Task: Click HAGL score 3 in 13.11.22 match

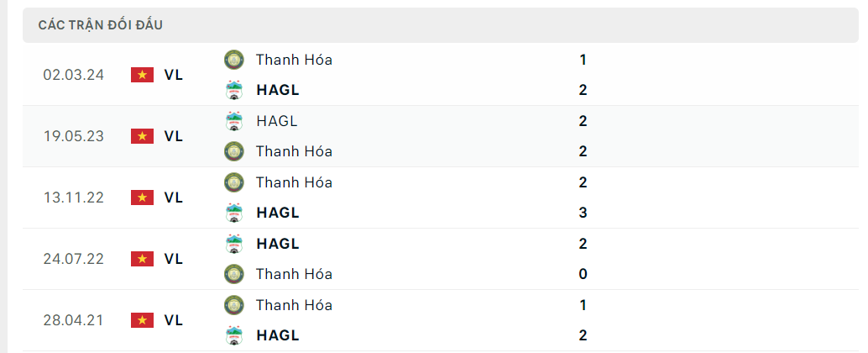Action: 583,213
